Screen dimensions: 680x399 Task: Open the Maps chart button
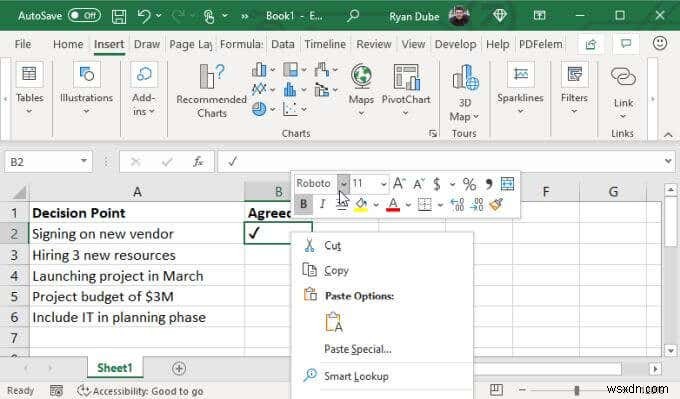361,90
